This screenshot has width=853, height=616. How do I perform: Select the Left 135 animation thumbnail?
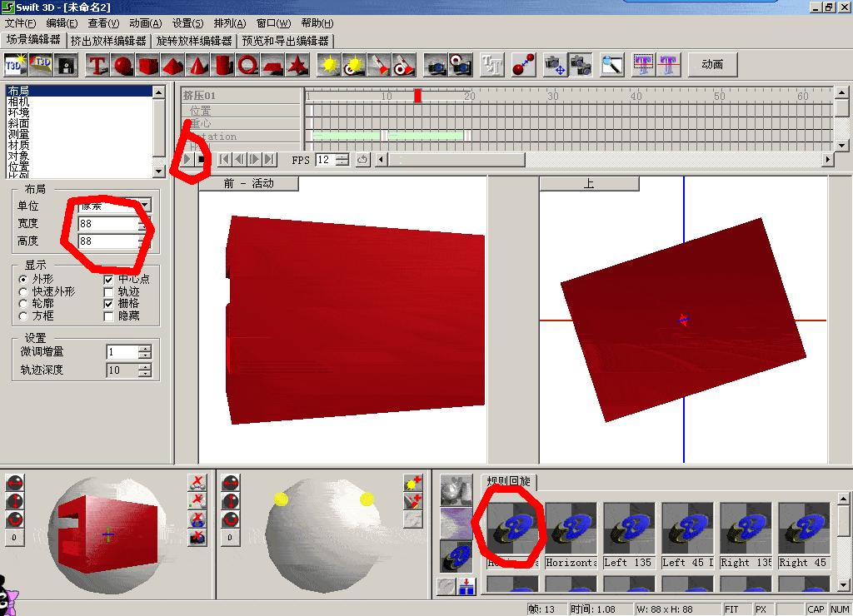pos(629,535)
